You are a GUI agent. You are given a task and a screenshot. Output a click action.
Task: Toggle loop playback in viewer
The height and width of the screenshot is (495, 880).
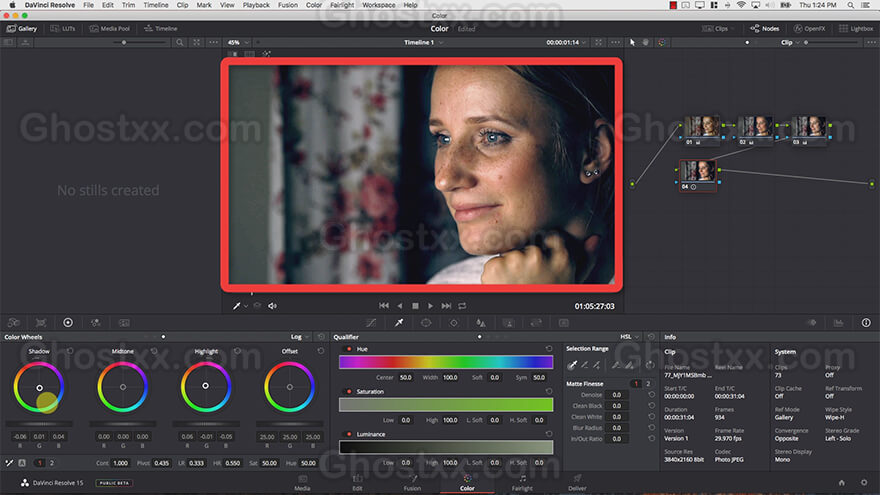462,306
